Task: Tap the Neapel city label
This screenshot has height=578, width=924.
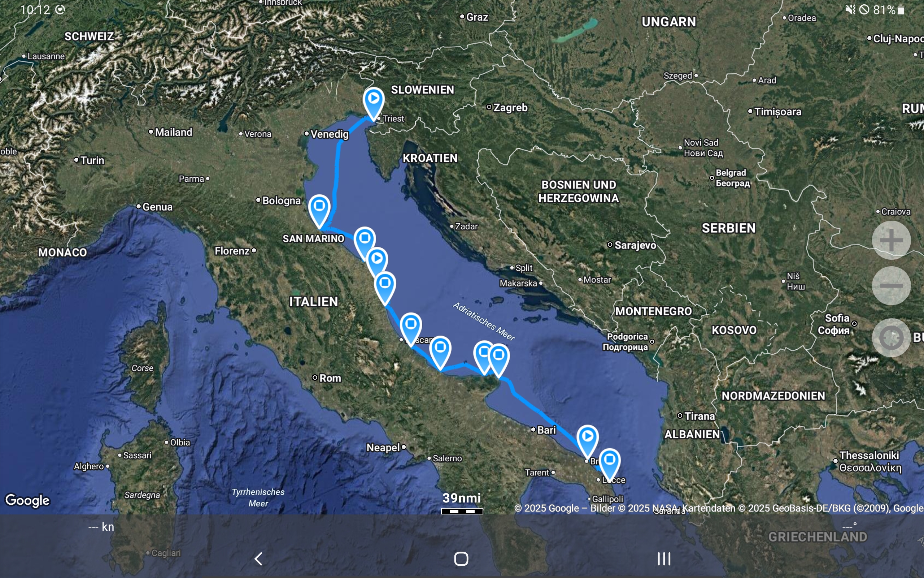Action: 383,448
